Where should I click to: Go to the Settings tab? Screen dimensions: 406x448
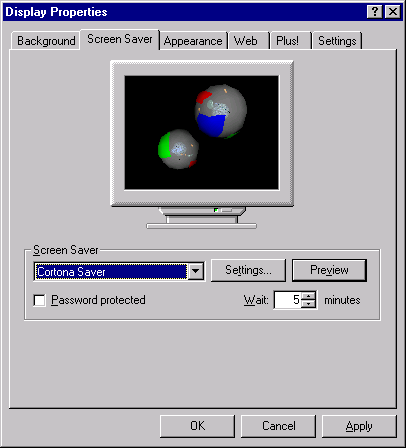(x=337, y=41)
